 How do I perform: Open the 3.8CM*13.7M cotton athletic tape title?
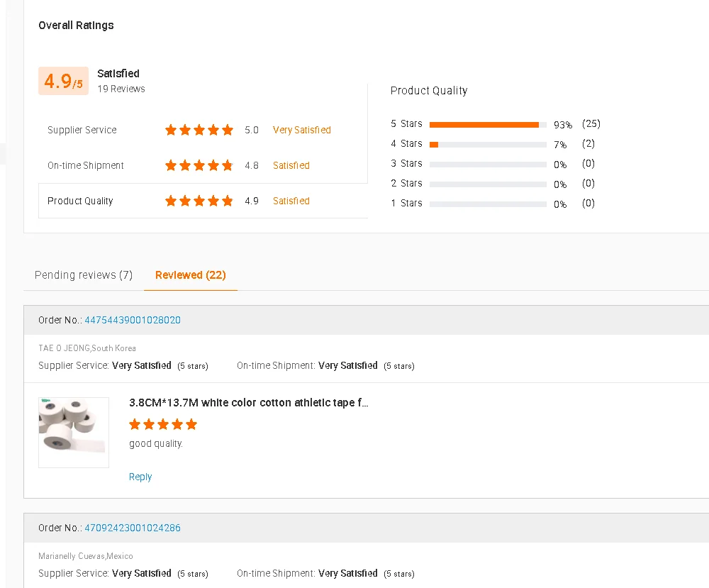point(248,403)
